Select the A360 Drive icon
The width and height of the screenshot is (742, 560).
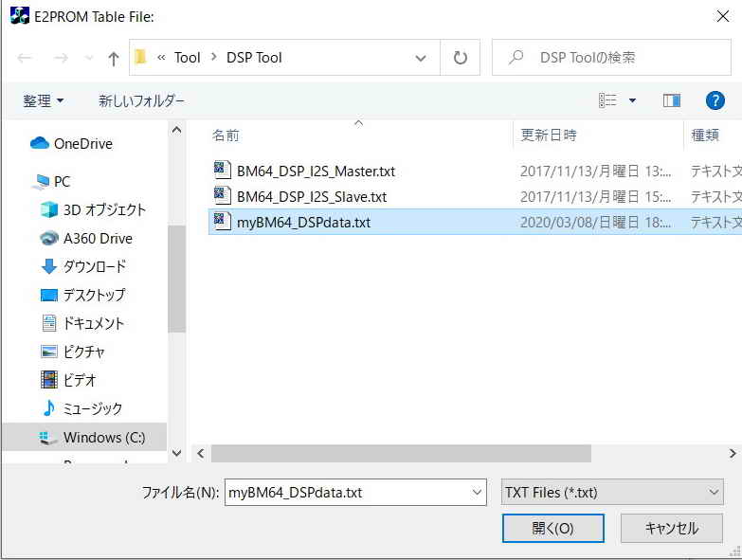[49, 238]
